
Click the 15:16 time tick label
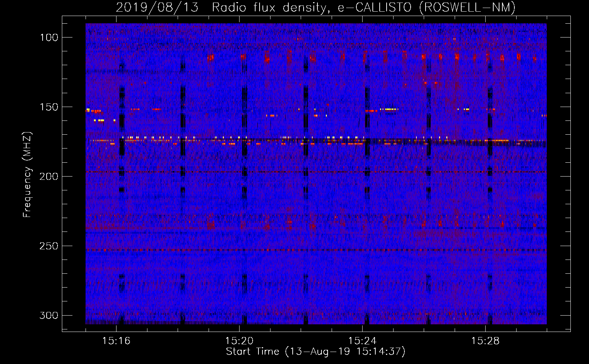116,341
